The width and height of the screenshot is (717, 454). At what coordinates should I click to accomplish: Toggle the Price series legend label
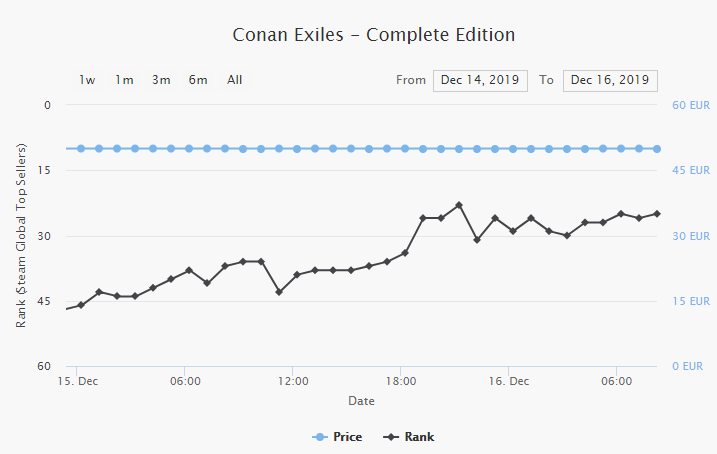pos(347,437)
